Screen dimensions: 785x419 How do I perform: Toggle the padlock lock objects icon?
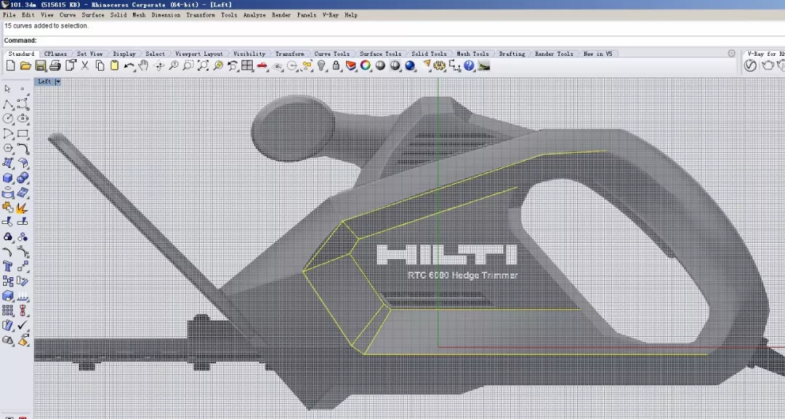point(337,66)
